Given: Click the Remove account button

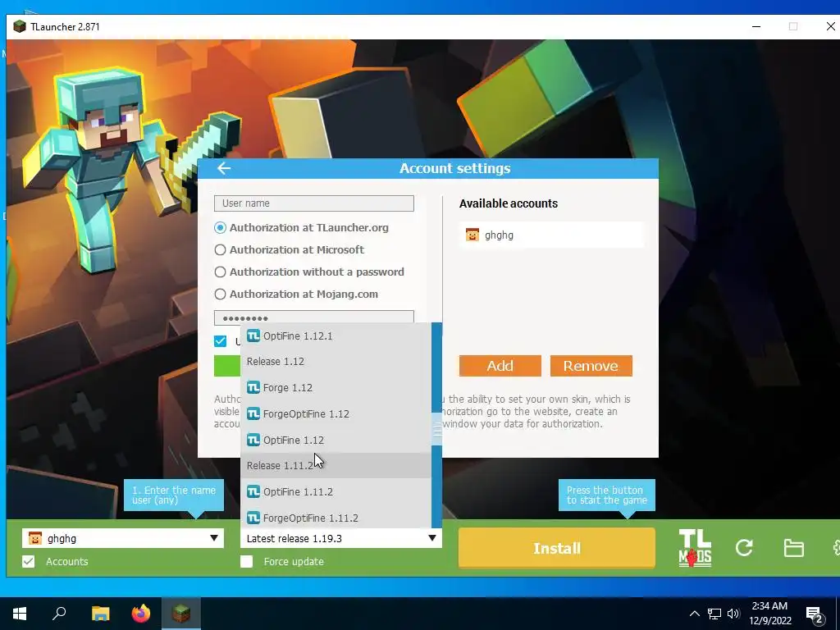Looking at the screenshot, I should click(591, 366).
